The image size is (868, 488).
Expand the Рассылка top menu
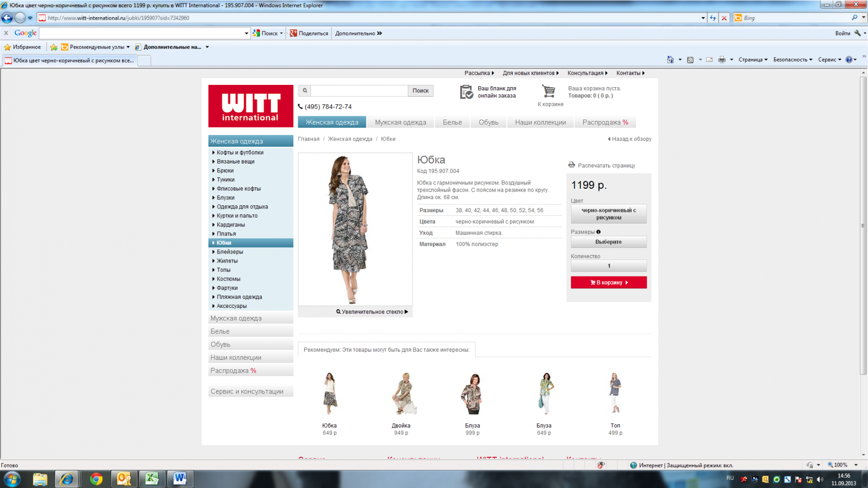tap(479, 73)
